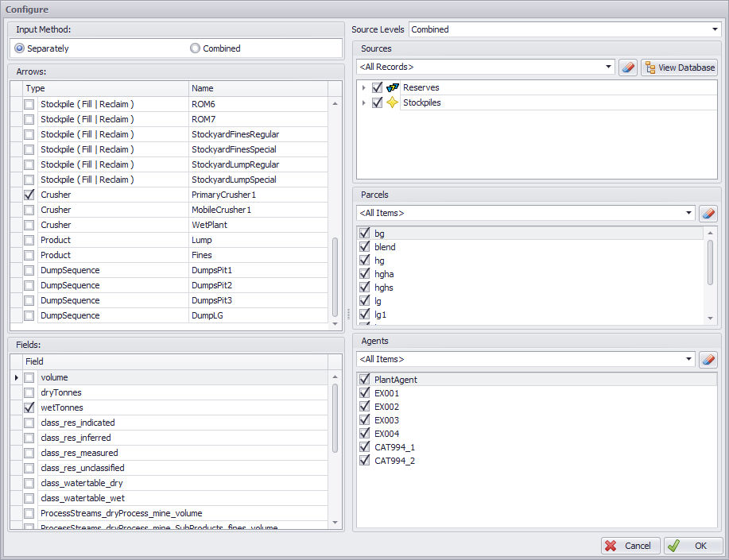This screenshot has height=560, width=729.
Task: Click the Reserves tree icon
Action: [x=393, y=87]
